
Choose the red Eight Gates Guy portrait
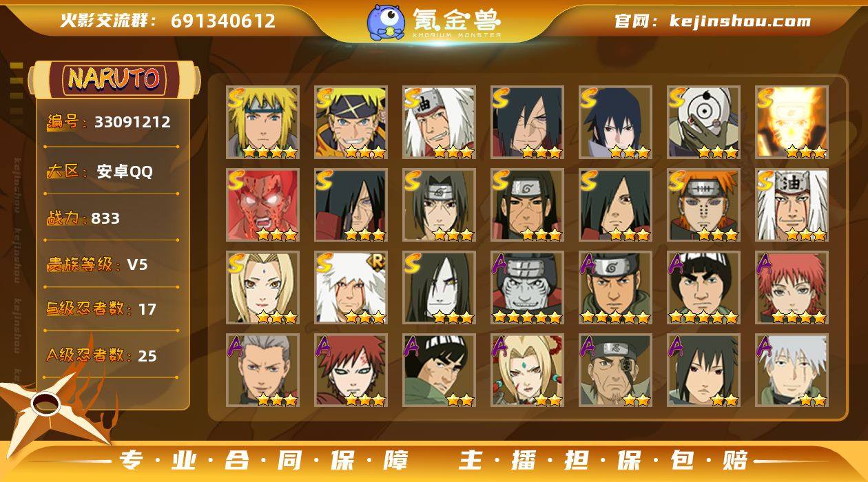coord(262,205)
